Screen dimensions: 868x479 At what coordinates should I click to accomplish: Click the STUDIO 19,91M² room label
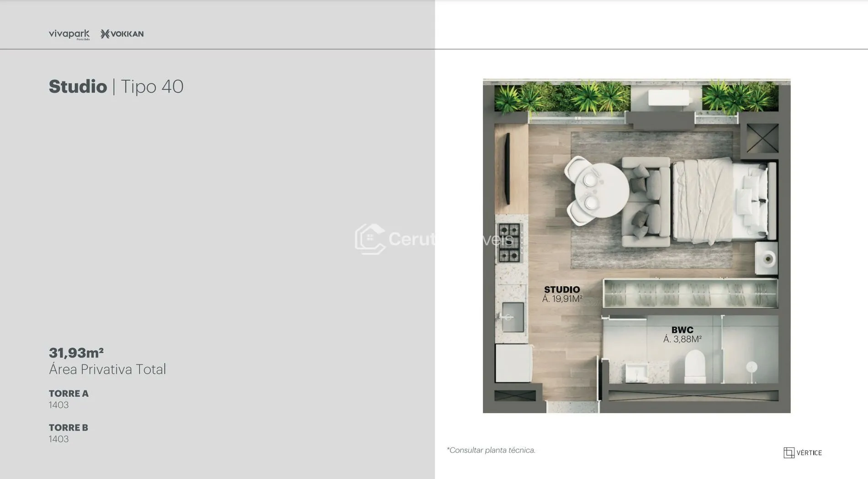coord(562,294)
